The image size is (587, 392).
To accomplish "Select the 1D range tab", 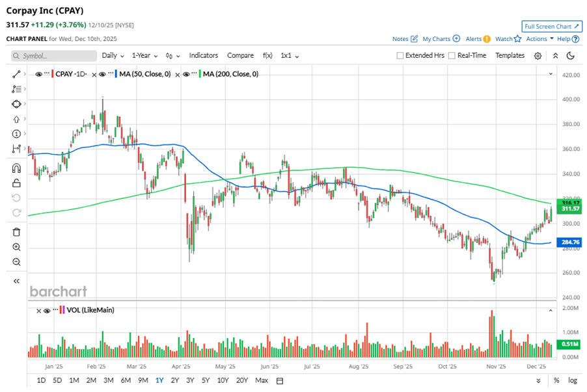I will pos(41,380).
